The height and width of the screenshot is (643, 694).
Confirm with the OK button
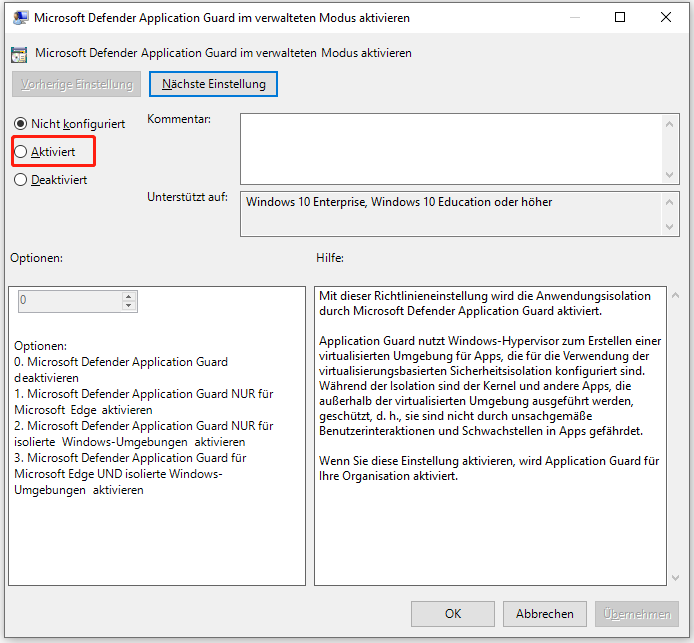point(453,614)
